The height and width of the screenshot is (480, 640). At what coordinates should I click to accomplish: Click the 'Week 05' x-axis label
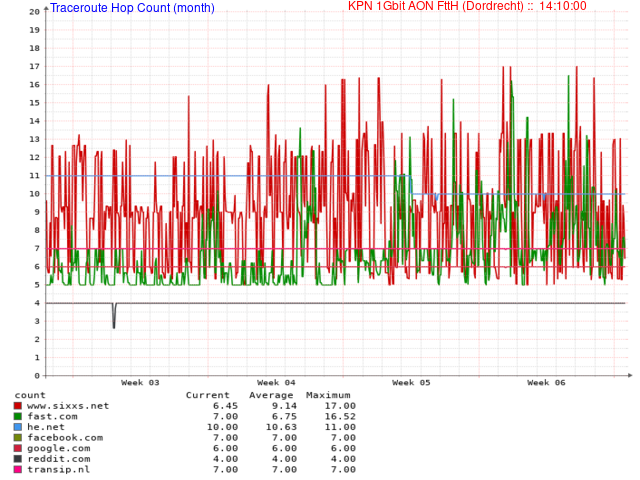[x=411, y=382]
